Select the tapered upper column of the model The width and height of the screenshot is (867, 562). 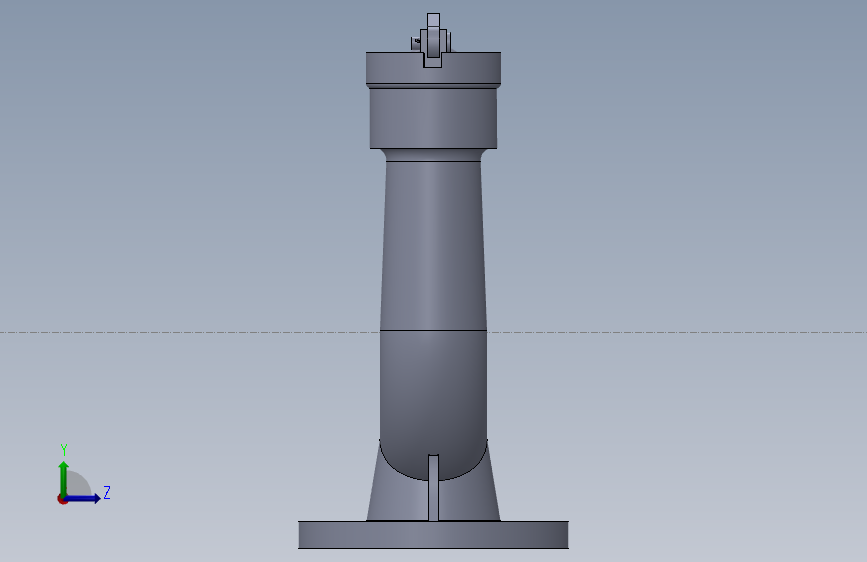pyautogui.click(x=433, y=246)
